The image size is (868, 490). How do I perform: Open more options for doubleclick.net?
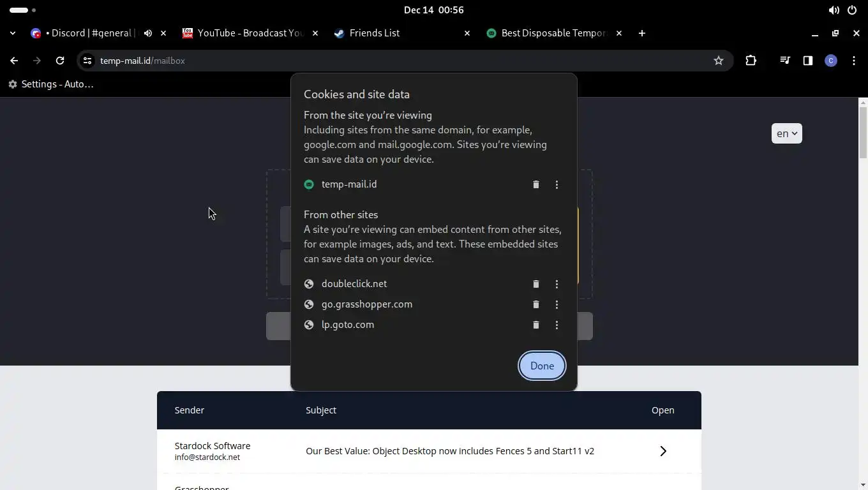tap(557, 284)
